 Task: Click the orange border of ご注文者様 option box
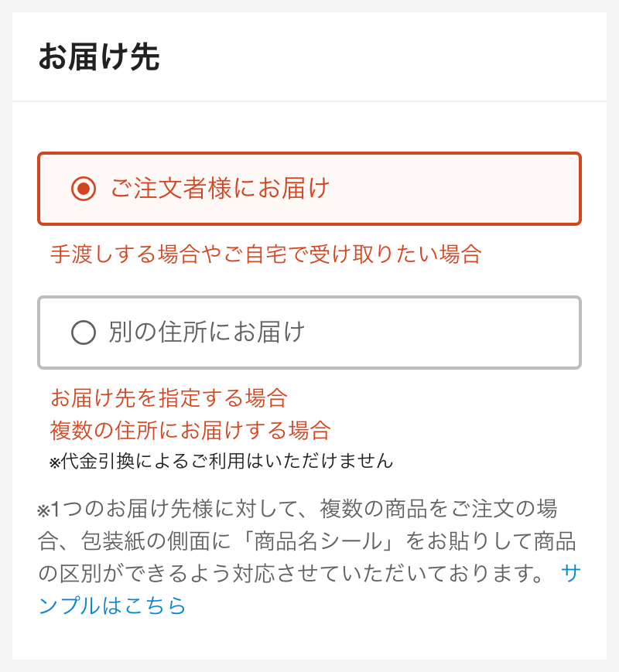pos(309,154)
